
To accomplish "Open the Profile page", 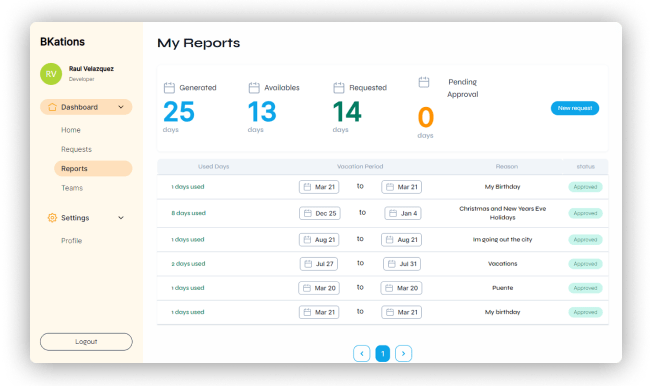I will click(72, 240).
